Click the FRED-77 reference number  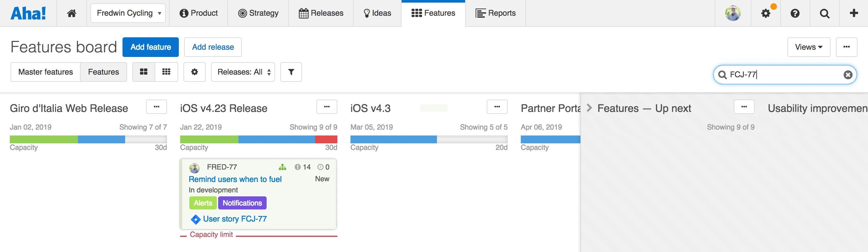click(222, 167)
